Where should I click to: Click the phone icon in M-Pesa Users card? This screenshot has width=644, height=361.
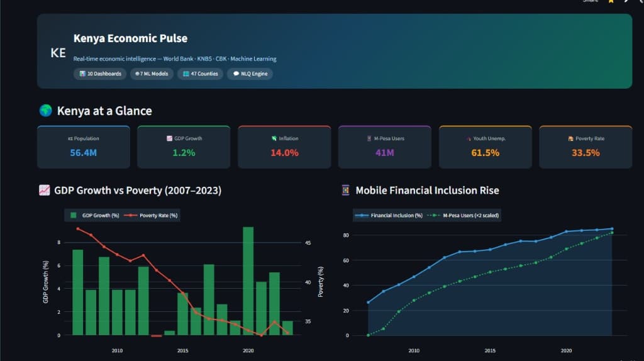pyautogui.click(x=369, y=138)
